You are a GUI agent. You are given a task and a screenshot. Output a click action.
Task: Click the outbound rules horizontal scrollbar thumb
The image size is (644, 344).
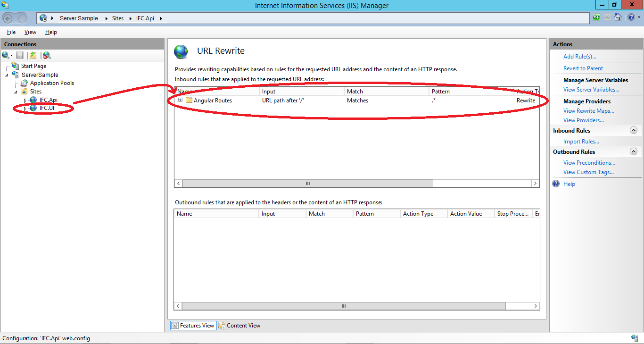point(345,306)
